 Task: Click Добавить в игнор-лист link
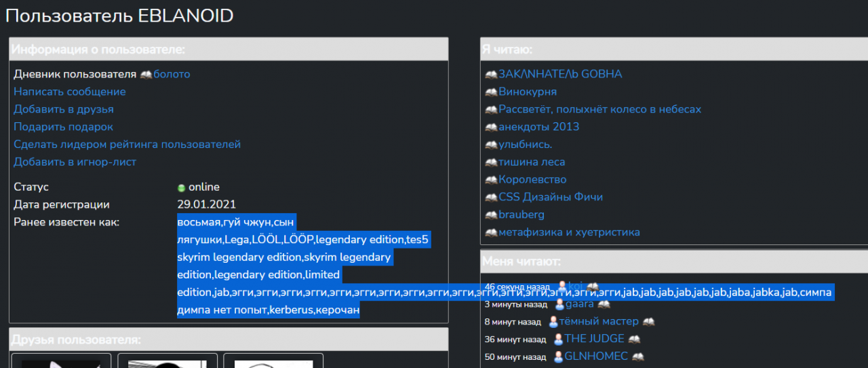[75, 162]
